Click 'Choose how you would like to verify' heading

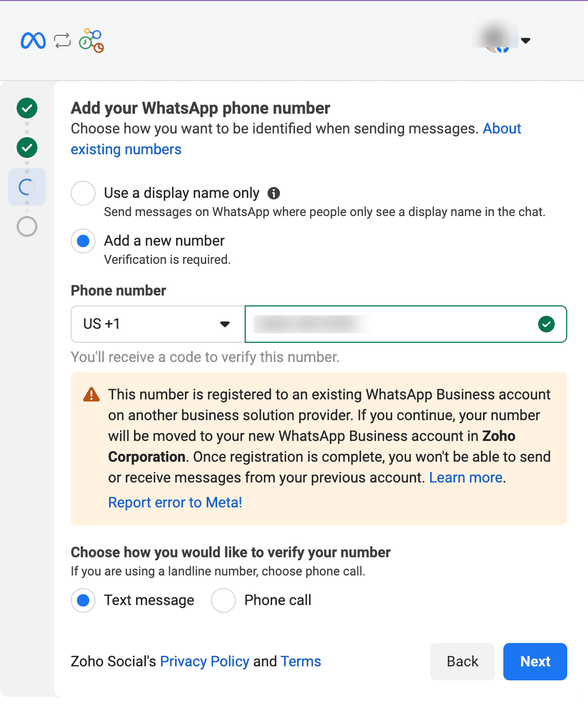231,552
